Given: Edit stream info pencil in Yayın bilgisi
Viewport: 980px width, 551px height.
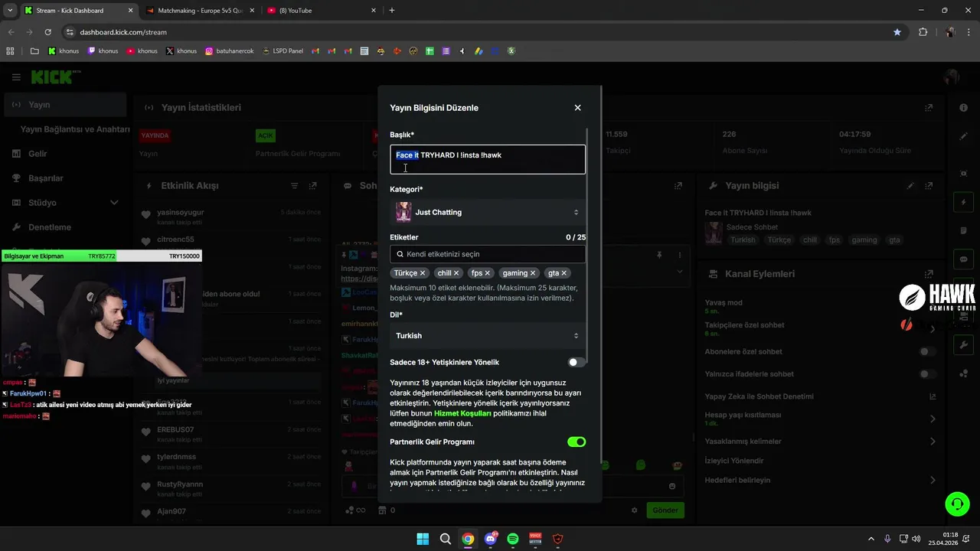Looking at the screenshot, I should [910, 186].
